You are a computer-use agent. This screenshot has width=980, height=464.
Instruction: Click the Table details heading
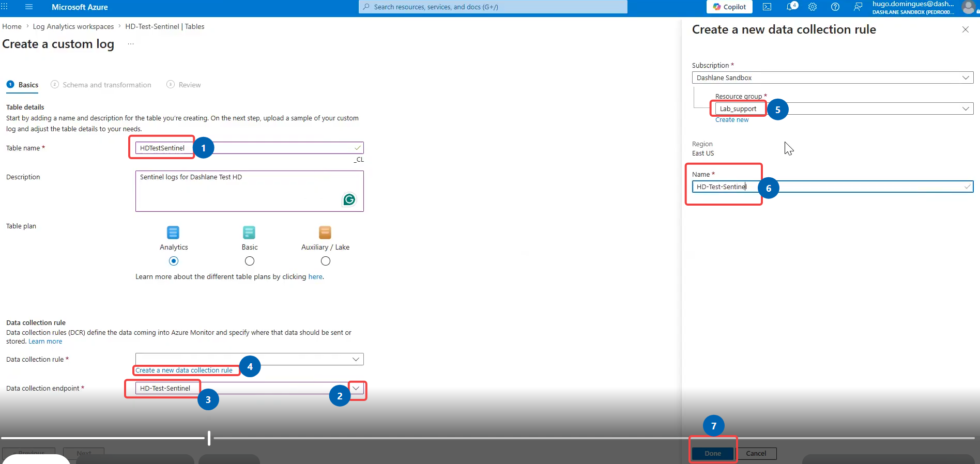pos(25,107)
